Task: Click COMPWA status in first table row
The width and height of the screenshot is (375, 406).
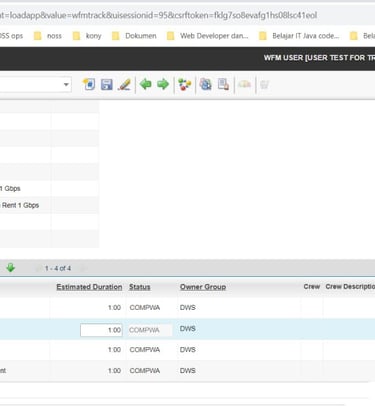Action: pyautogui.click(x=145, y=308)
